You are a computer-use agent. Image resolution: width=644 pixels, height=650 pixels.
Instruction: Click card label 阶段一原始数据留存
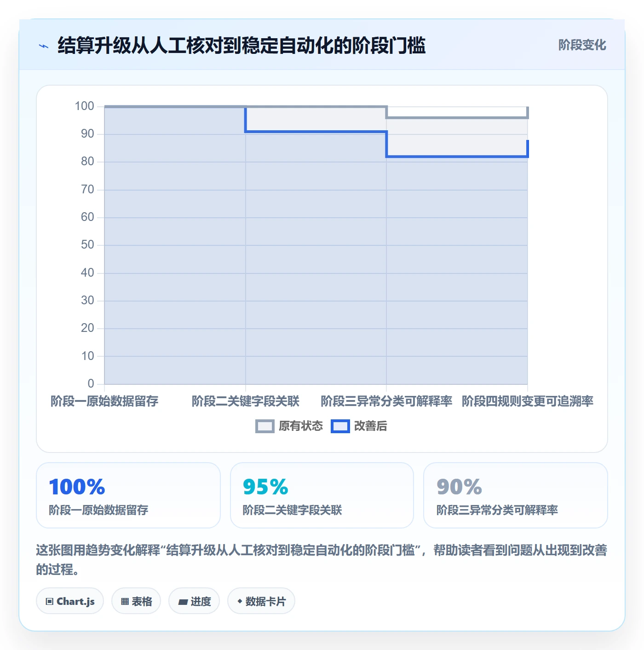(98, 510)
